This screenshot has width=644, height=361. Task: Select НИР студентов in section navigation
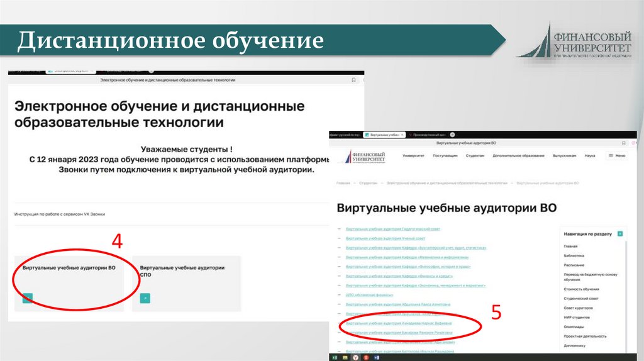click(x=577, y=318)
